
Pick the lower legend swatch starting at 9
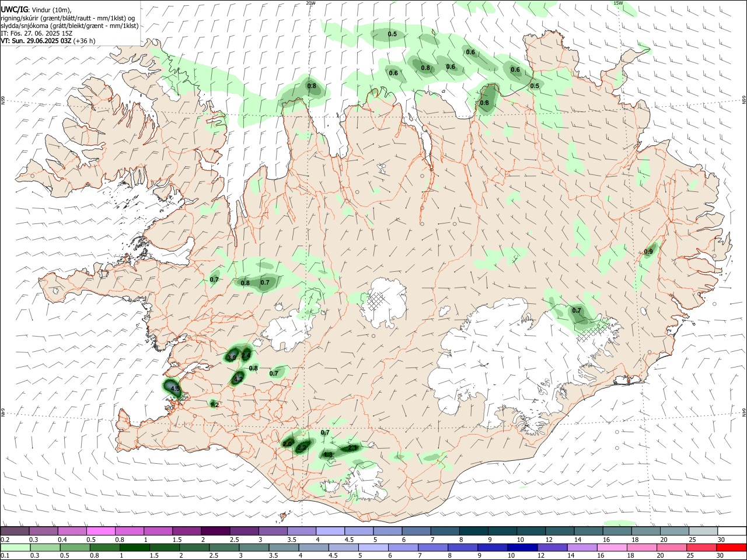[x=493, y=548]
